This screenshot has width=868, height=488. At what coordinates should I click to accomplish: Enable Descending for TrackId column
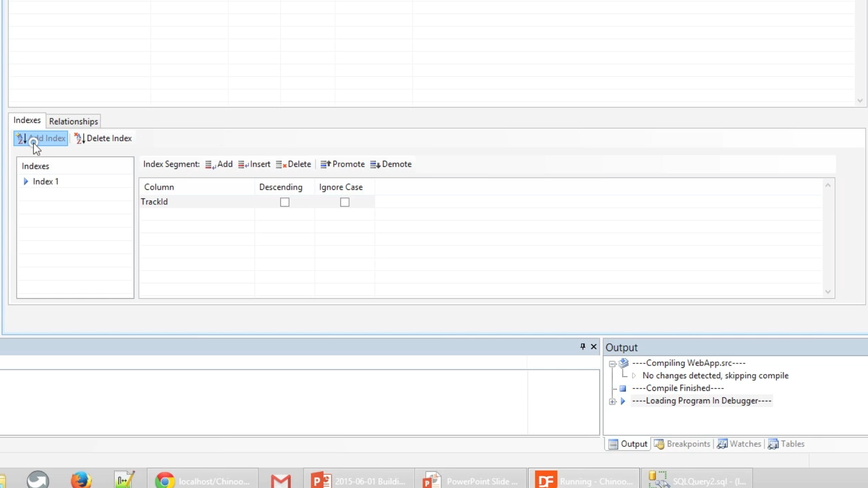284,202
